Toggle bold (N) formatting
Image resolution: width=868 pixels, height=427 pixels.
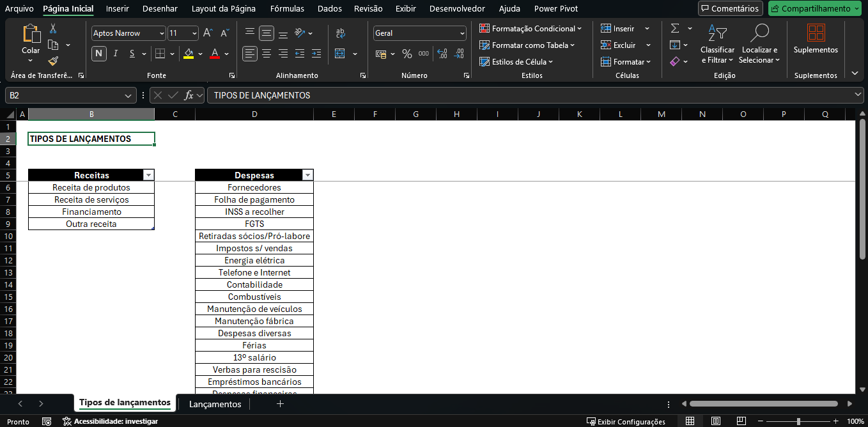(99, 54)
